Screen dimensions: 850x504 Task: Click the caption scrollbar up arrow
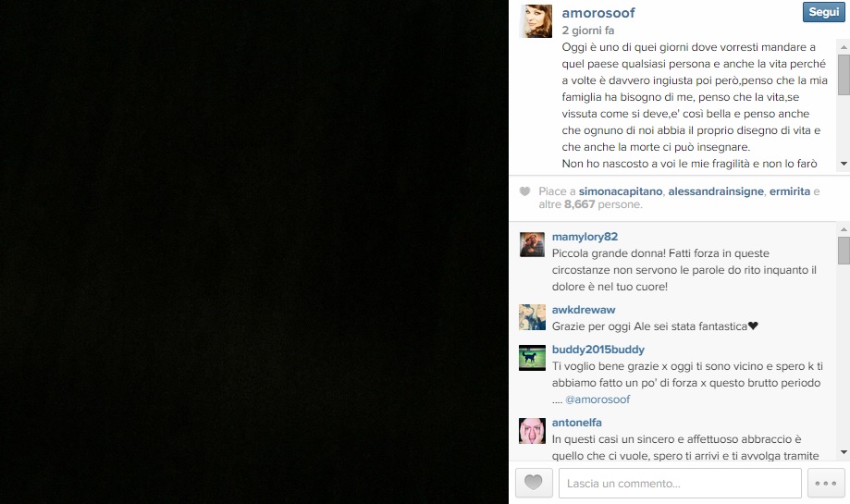coord(844,47)
